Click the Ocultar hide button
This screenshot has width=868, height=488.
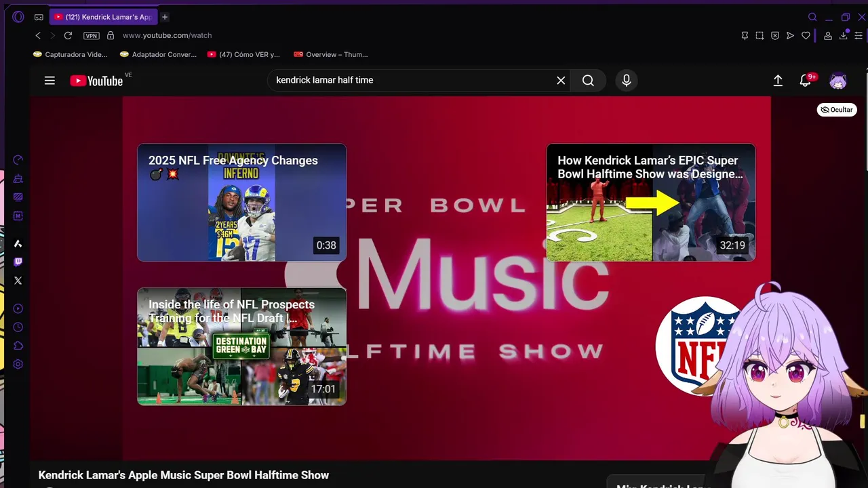[837, 110]
